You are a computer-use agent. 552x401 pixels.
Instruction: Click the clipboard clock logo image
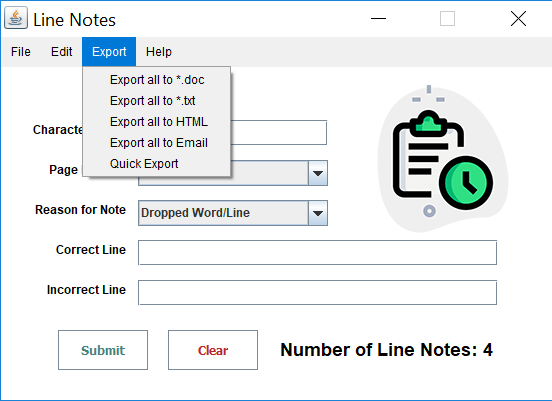coord(443,158)
